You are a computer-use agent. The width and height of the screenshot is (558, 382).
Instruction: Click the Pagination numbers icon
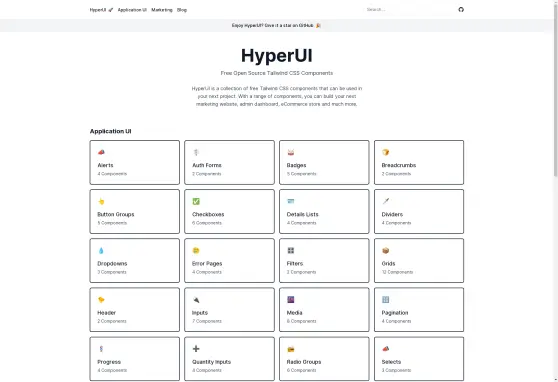(x=385, y=300)
